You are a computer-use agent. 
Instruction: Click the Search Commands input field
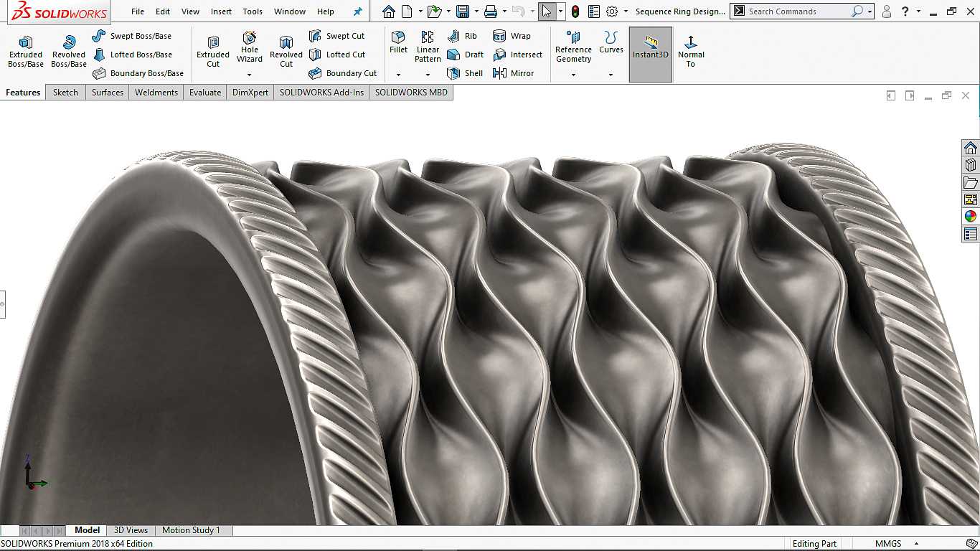(798, 11)
